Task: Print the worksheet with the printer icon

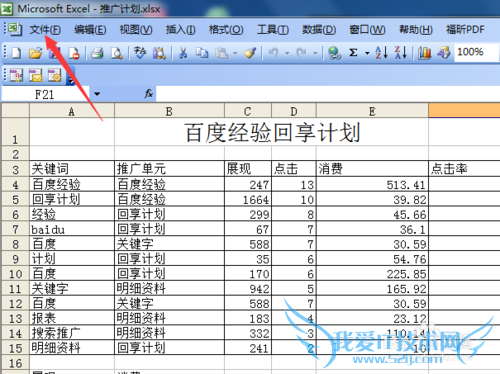Action: pyautogui.click(x=97, y=53)
